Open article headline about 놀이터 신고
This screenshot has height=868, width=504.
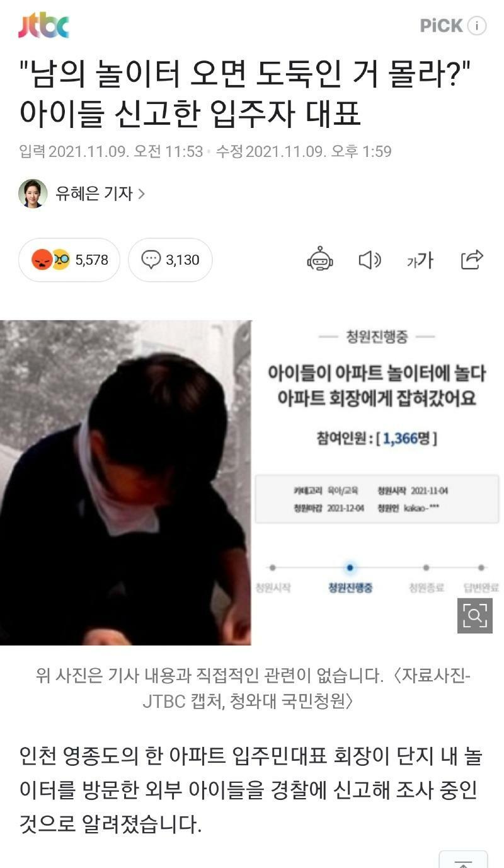(x=246, y=95)
